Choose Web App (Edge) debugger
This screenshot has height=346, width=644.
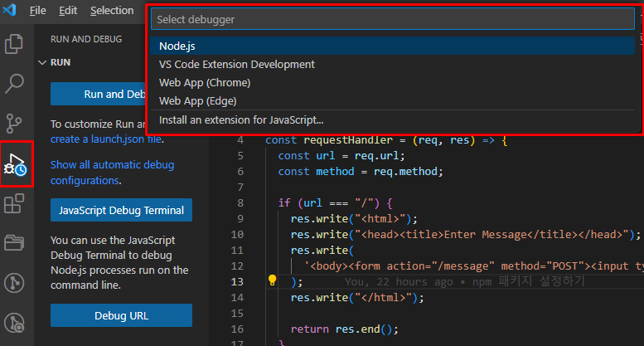click(x=392, y=100)
